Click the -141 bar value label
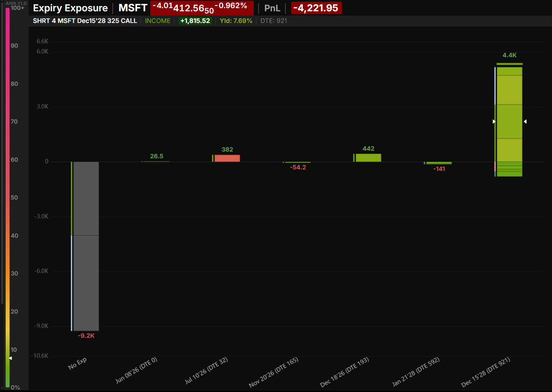Screen dimensions: 552x392 tap(439, 169)
